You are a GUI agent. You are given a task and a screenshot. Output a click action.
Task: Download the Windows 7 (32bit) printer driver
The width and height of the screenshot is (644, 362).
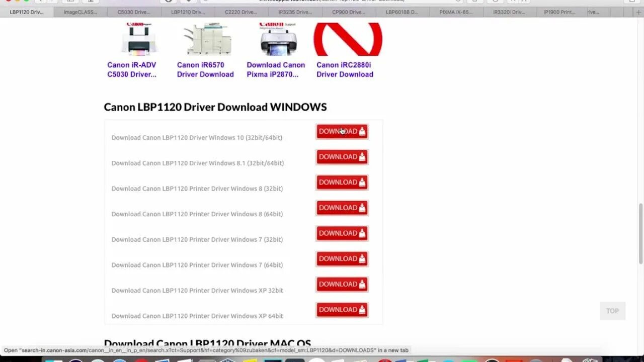pyautogui.click(x=342, y=233)
